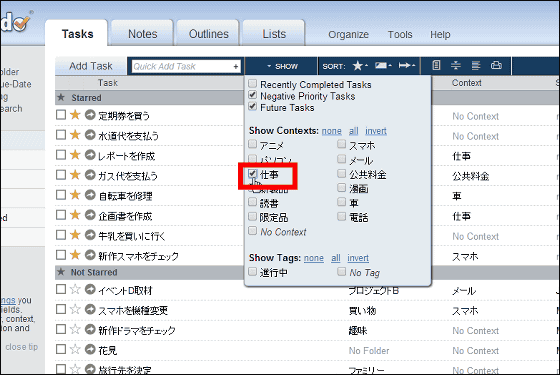Click the arrow icon for 水道代を支払う
The width and height of the screenshot is (560, 375).
pos(90,135)
